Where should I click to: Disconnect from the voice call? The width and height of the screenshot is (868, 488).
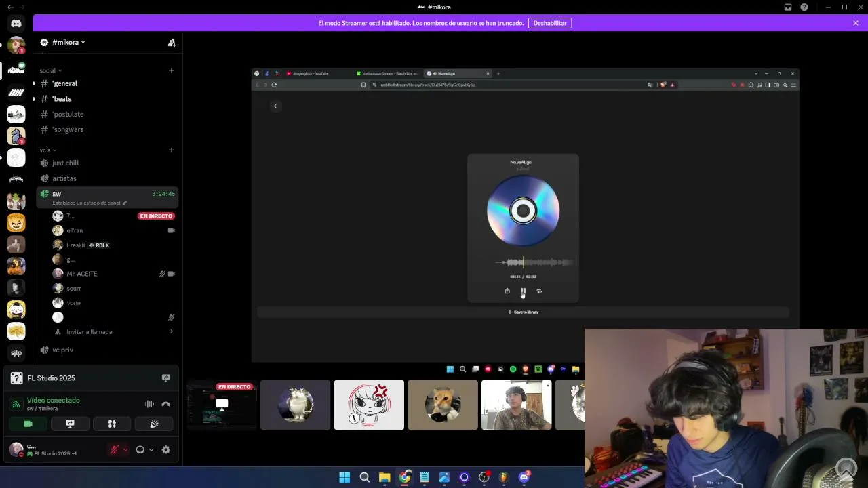tap(166, 404)
